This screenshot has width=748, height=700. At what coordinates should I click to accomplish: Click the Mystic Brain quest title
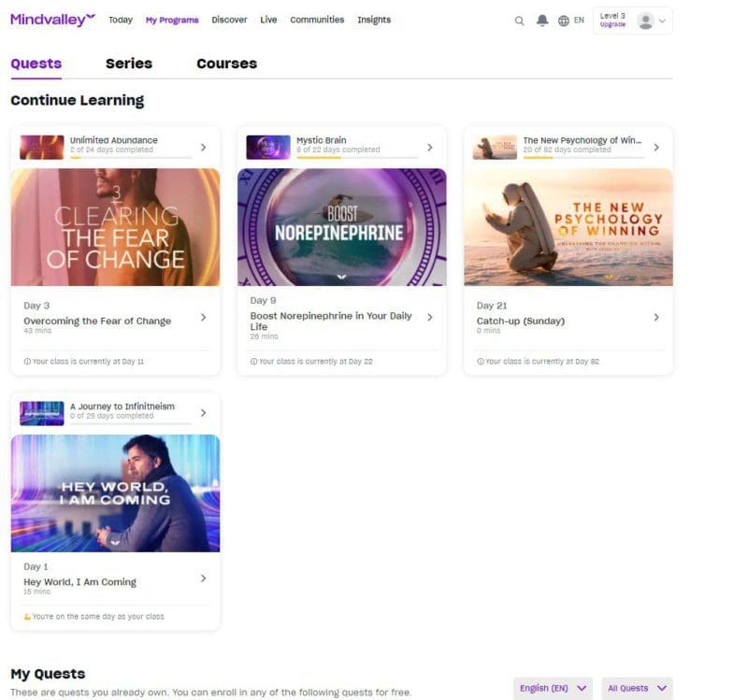322,140
